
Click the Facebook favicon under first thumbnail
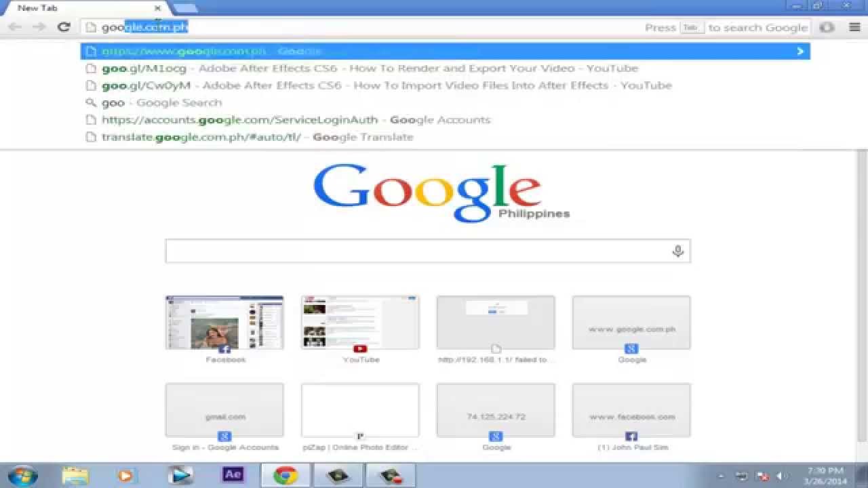(x=224, y=349)
